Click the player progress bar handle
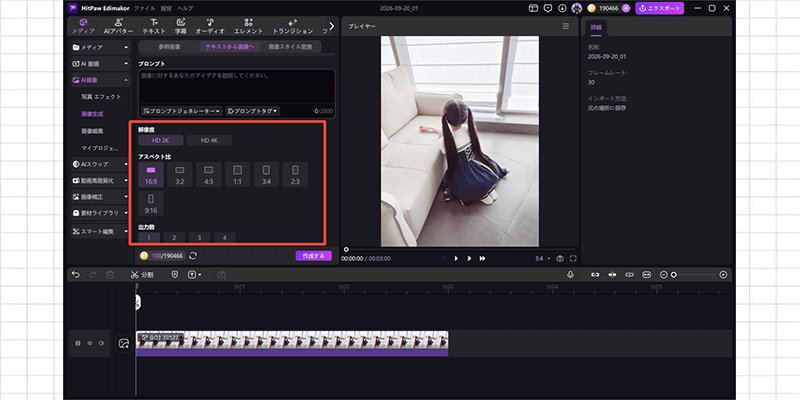 coord(346,249)
